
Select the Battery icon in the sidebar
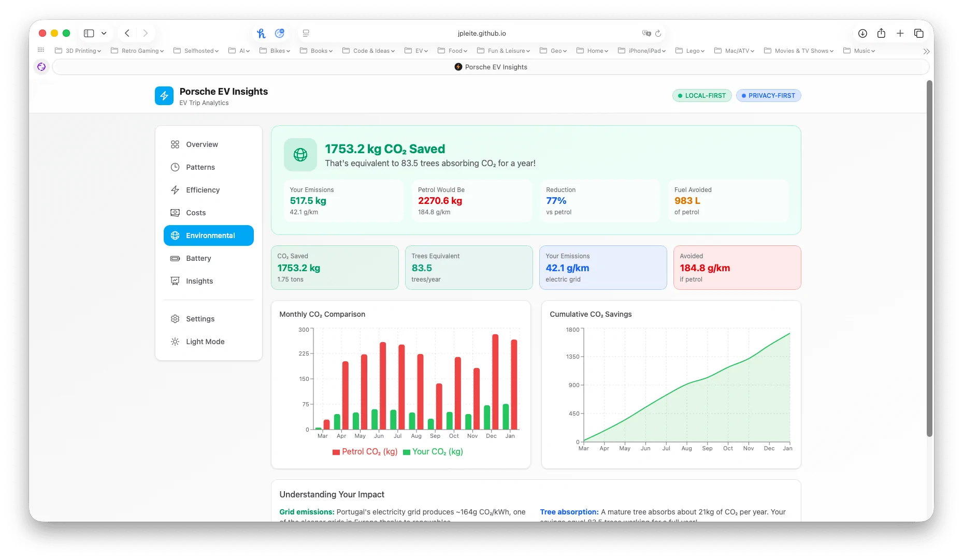click(175, 258)
